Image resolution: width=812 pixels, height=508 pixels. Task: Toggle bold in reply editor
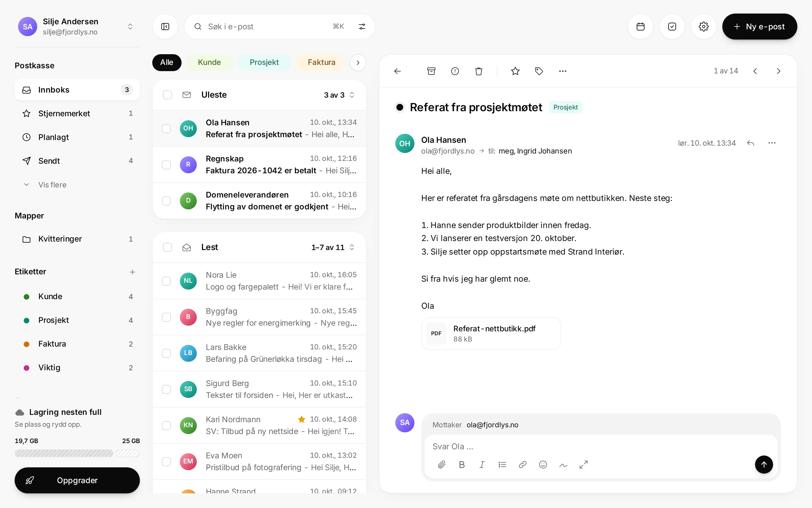(x=462, y=465)
